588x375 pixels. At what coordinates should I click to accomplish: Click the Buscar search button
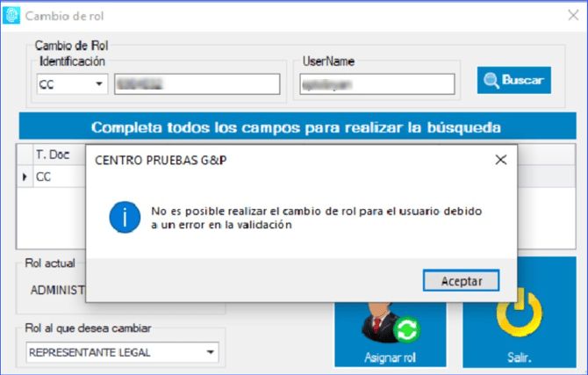click(513, 80)
